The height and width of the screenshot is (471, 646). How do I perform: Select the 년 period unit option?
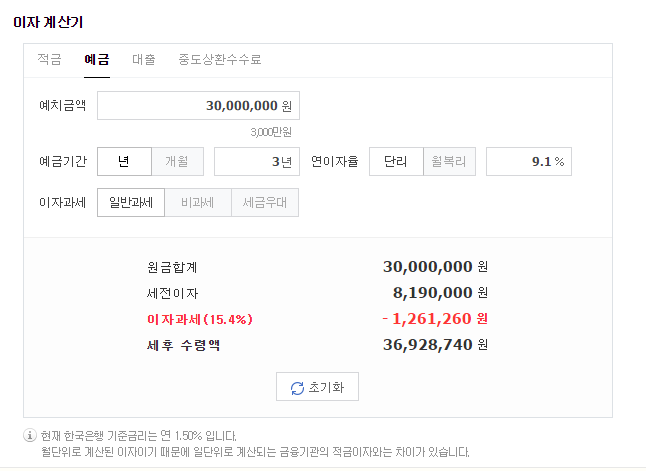click(x=124, y=162)
